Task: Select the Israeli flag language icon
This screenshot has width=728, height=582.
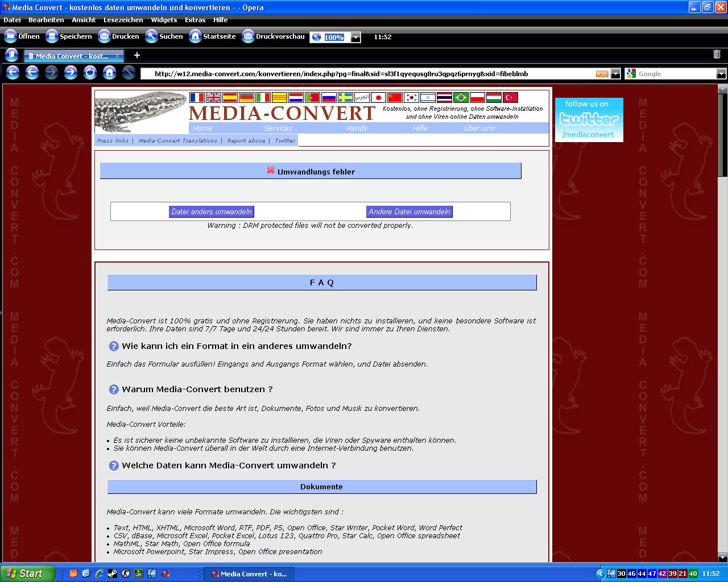Action: click(x=428, y=98)
